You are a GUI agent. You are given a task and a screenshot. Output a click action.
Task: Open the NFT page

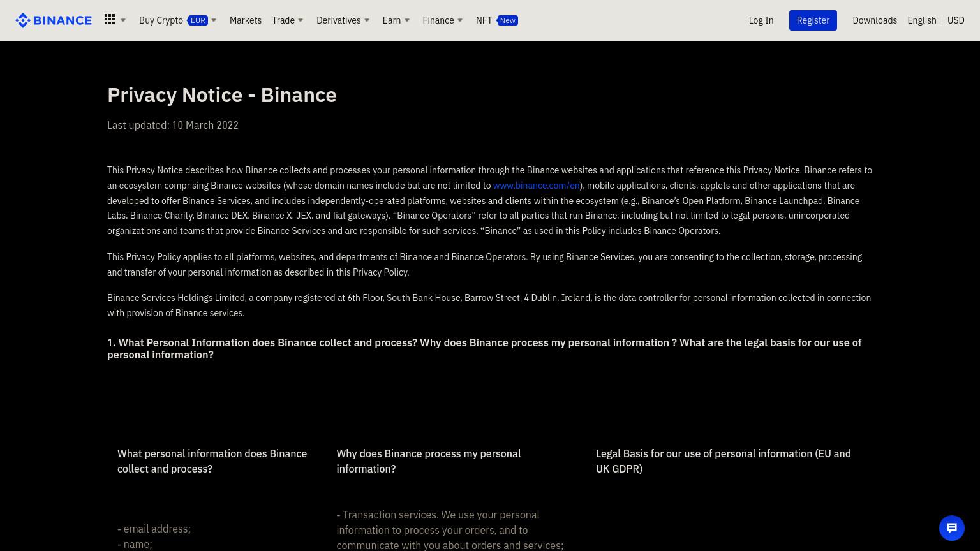point(484,20)
